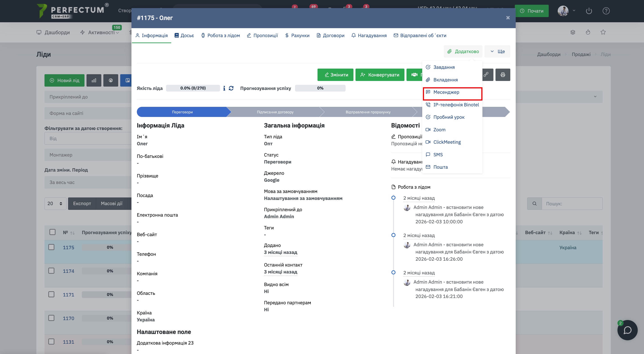Tick the checkbox for lead 1170
644x354 pixels.
point(51,318)
